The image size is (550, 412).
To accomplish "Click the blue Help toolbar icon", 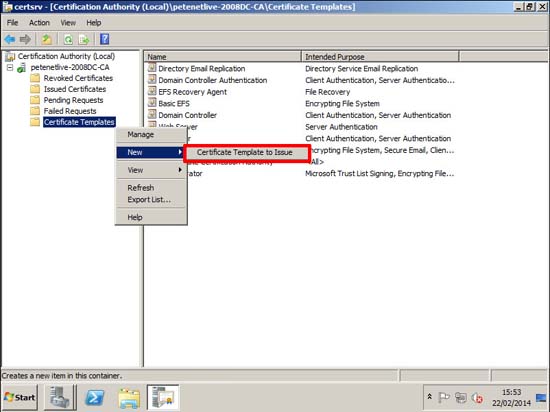I will point(105,39).
